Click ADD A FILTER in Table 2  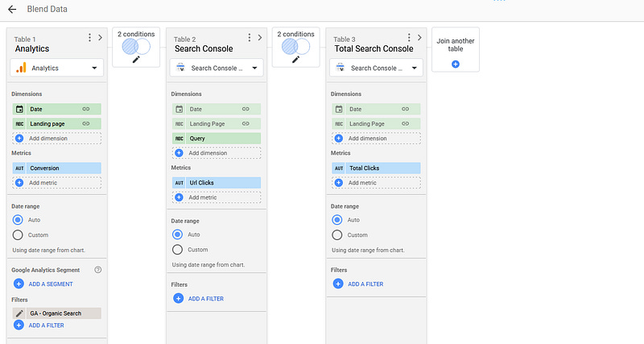199,299
